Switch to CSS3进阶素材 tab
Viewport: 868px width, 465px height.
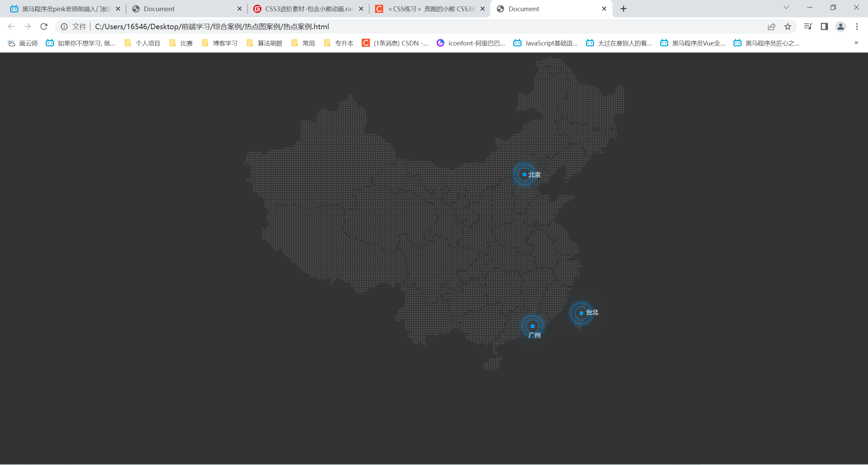[x=308, y=9]
